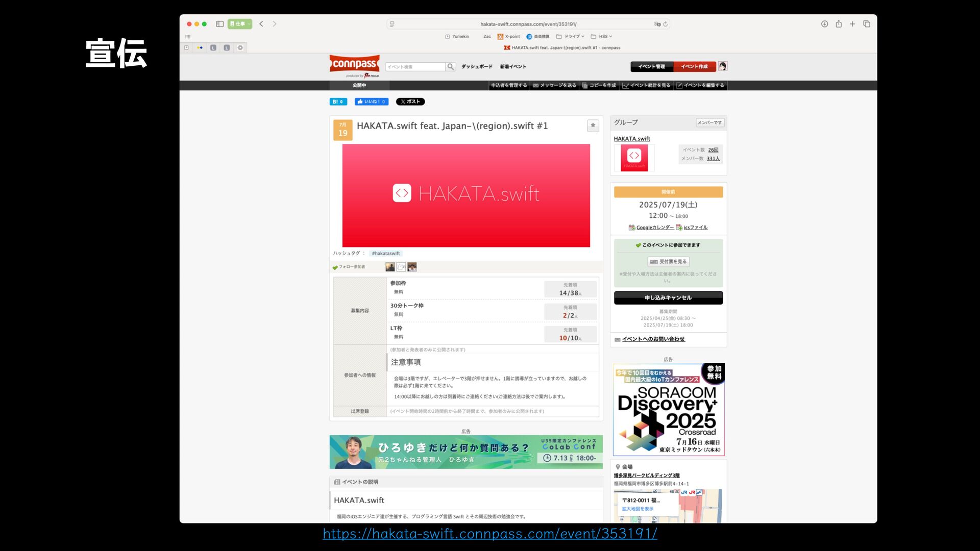
Task: Open the user avatar profile
Action: coord(722,66)
